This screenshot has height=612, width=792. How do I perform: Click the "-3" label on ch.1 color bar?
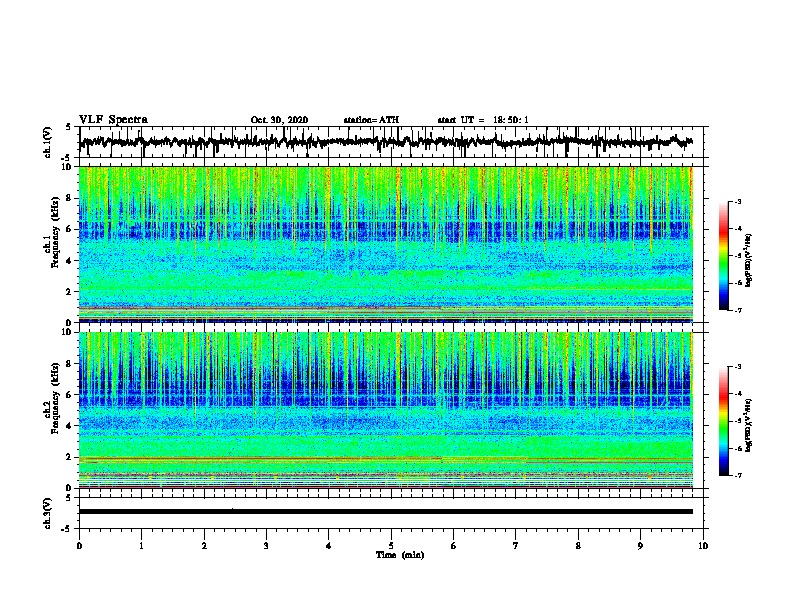(x=737, y=202)
